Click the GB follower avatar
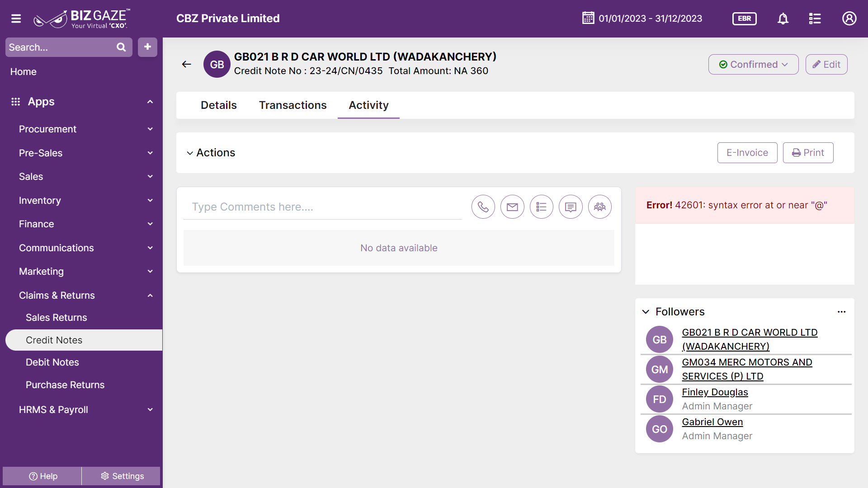The width and height of the screenshot is (868, 488). (x=660, y=340)
